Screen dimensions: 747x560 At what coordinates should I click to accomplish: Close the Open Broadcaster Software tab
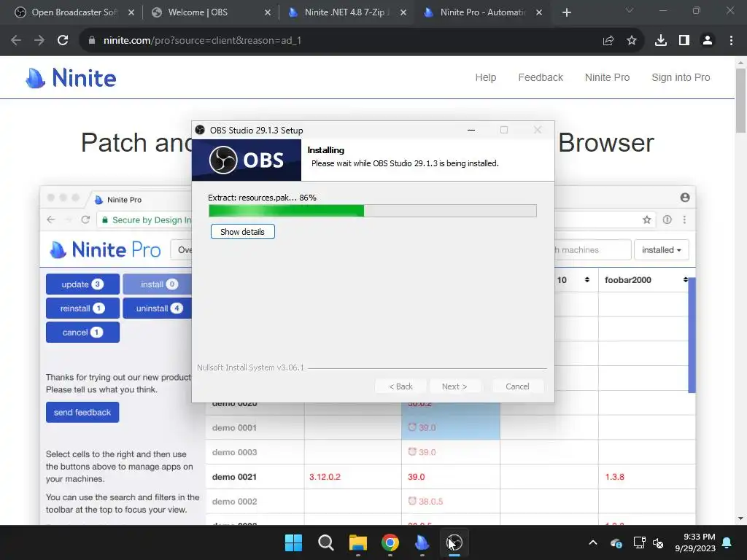coord(131,12)
